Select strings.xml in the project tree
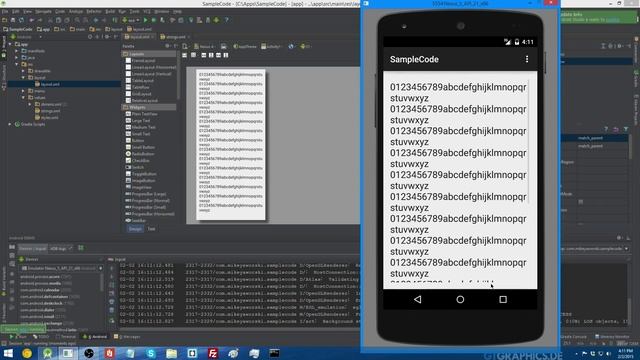This screenshot has width=640, height=360. [47, 111]
